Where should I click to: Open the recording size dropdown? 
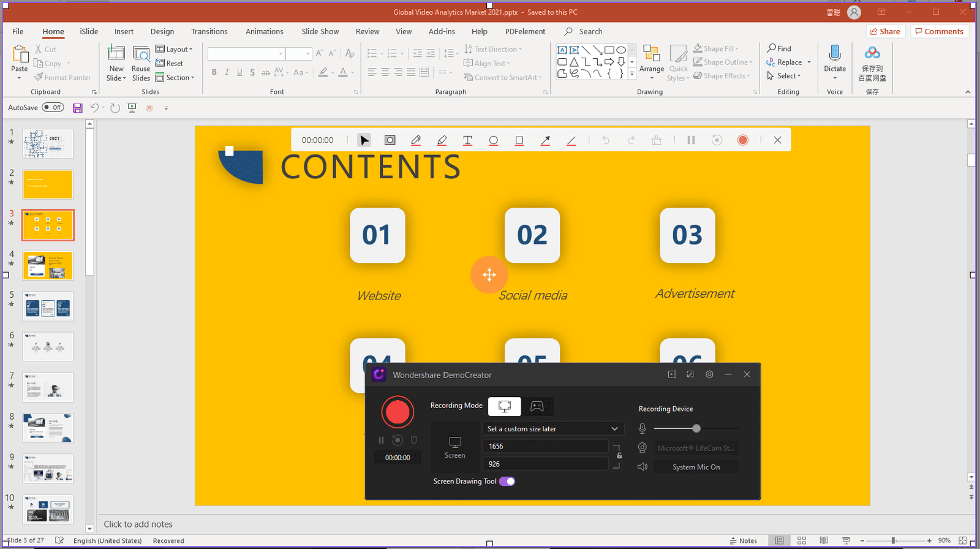pos(553,429)
